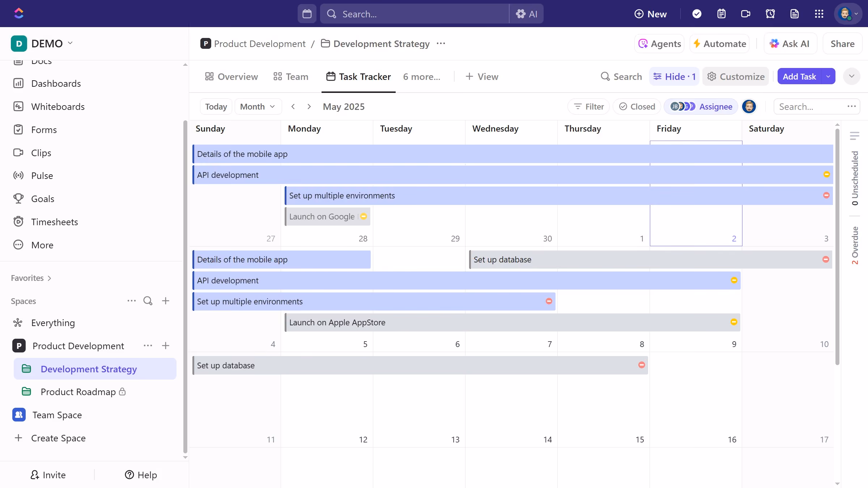Open the Filter options
868x488 pixels.
coord(588,107)
